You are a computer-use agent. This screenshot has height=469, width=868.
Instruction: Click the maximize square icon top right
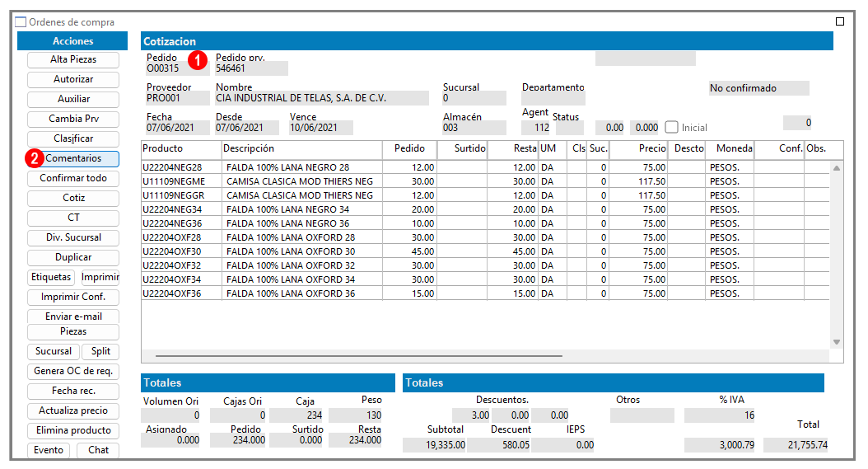[840, 21]
